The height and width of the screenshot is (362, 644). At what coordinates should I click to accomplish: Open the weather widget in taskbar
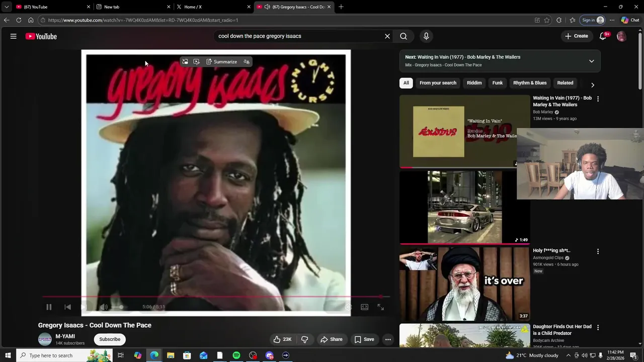tap(532, 355)
